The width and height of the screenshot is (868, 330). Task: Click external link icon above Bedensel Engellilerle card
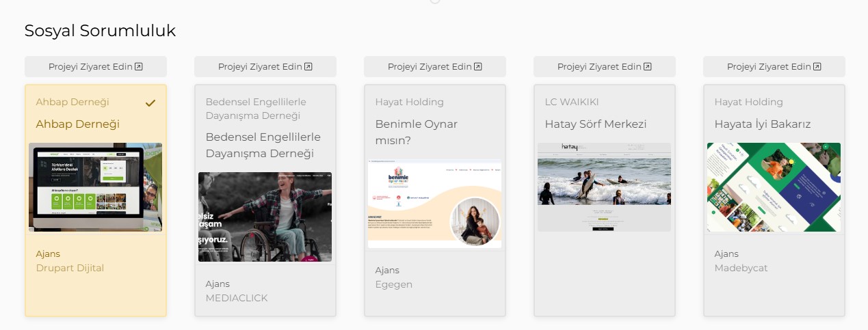[308, 67]
